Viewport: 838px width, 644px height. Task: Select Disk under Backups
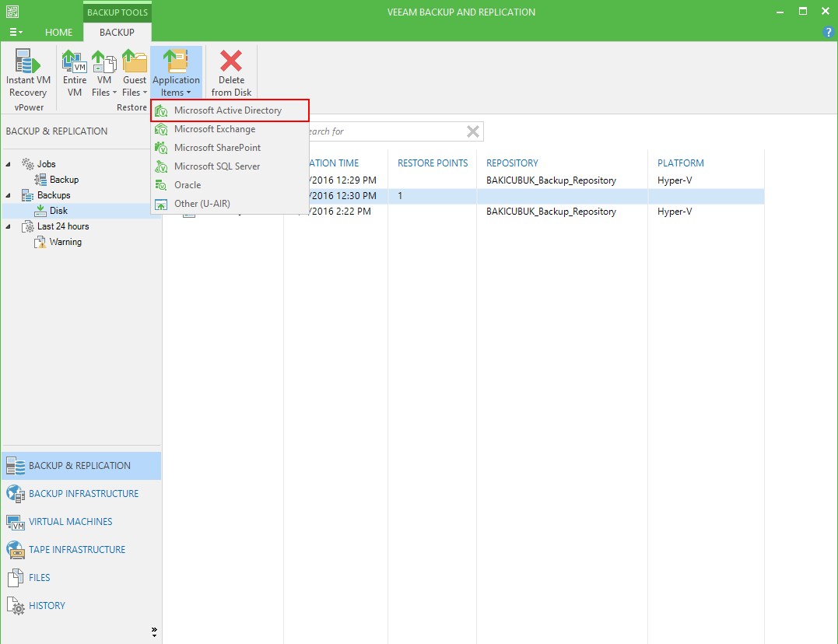pyautogui.click(x=59, y=211)
